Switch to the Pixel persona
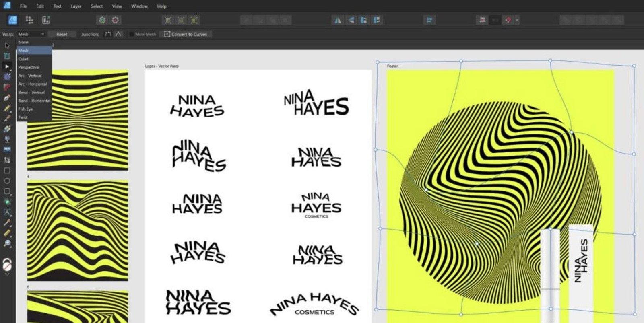The image size is (644, 323). (29, 20)
